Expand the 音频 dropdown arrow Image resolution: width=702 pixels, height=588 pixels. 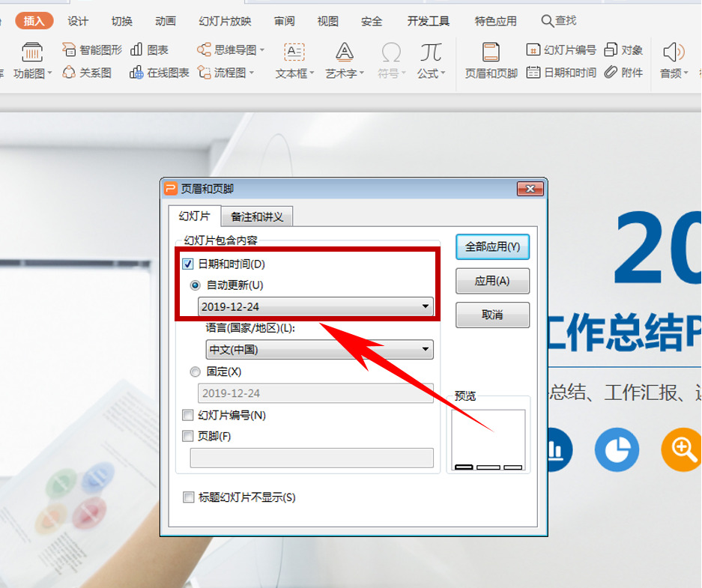click(686, 73)
